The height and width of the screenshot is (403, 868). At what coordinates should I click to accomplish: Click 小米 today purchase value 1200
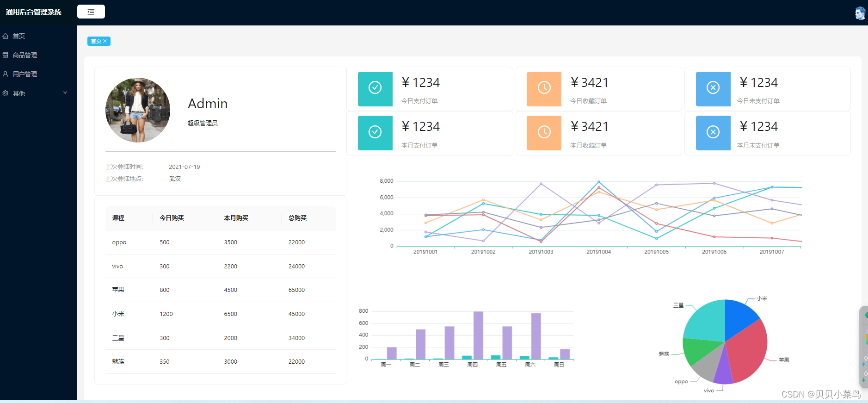coord(166,314)
